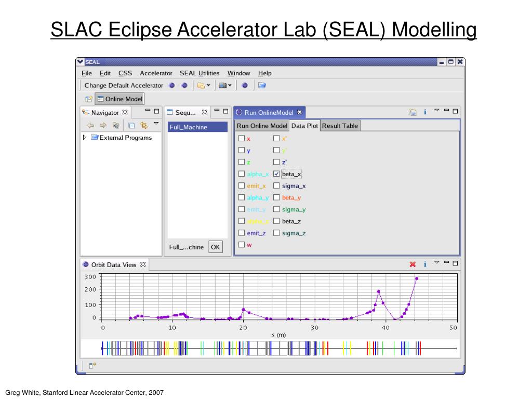
Task: Click Navigator collapse all icon
Action: tap(131, 126)
